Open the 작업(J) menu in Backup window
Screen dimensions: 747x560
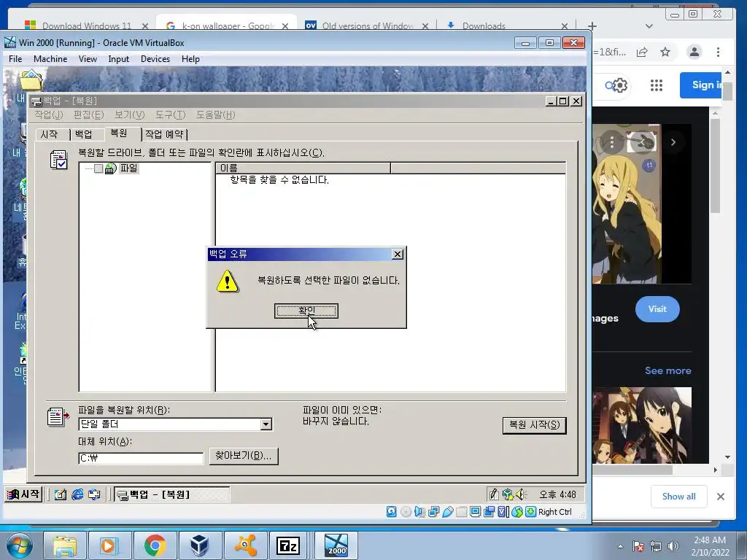pyautogui.click(x=49, y=114)
